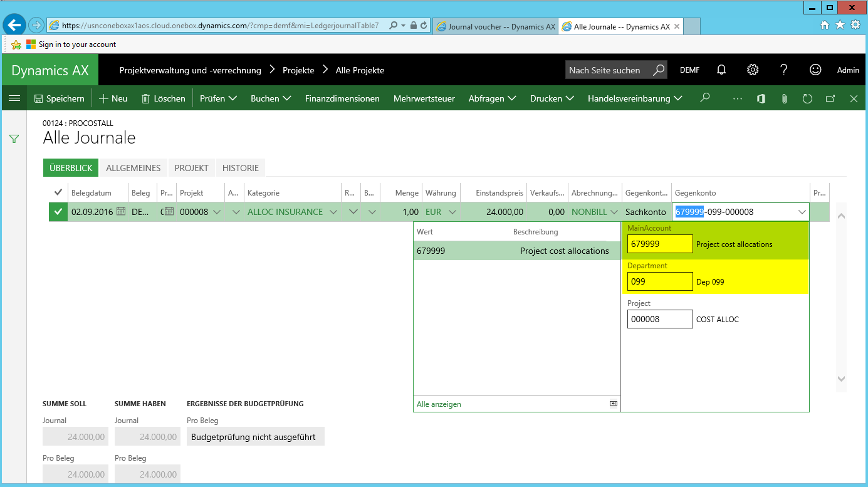Toggle the selected journal row checkmark
This screenshot has height=487, width=868.
[x=58, y=212]
